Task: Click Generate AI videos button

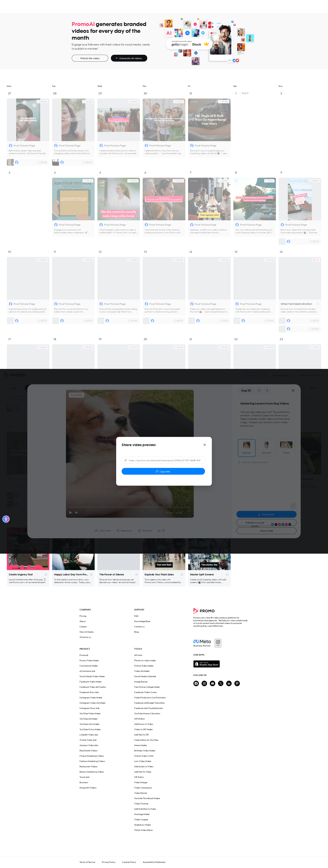Action: coord(129,58)
